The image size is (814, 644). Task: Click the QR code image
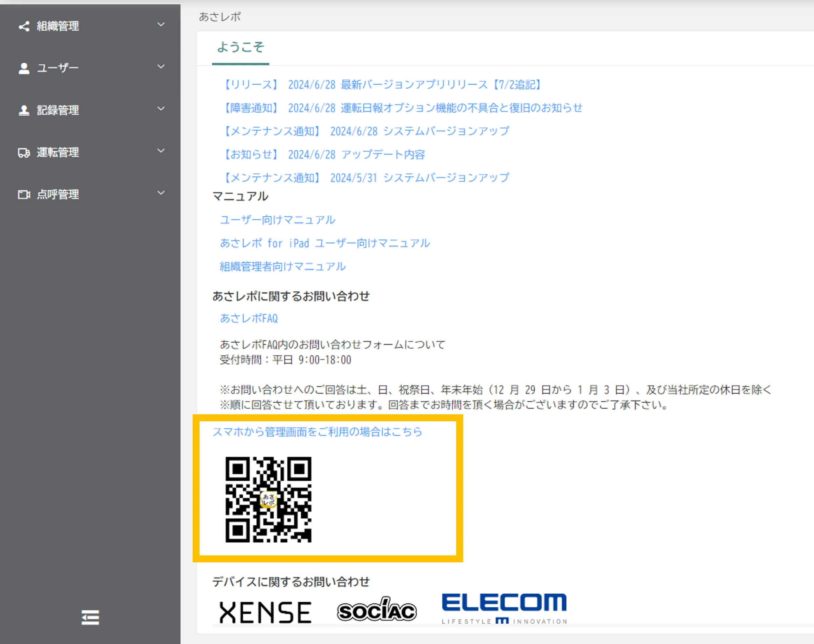coord(268,500)
